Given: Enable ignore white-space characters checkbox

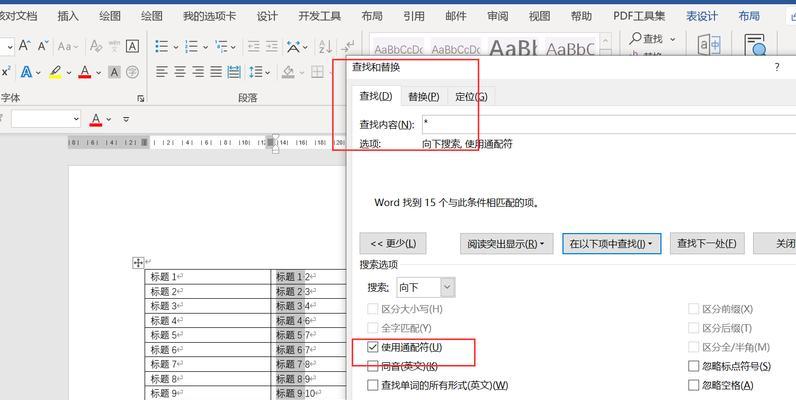Looking at the screenshot, I should coord(693,385).
